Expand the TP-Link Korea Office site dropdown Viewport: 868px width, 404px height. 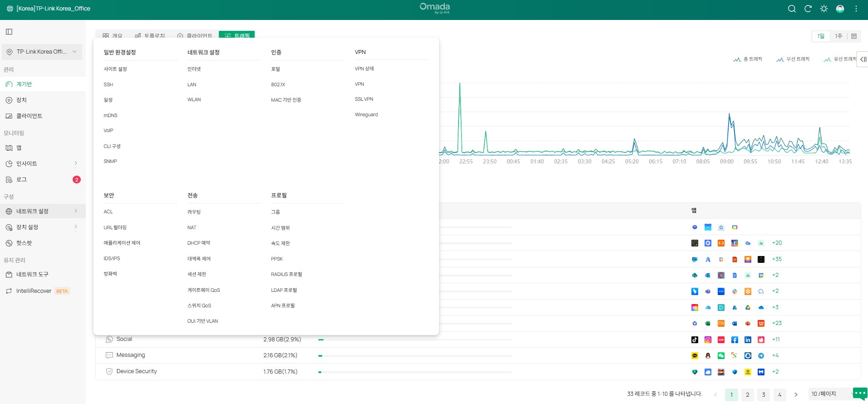click(42, 52)
